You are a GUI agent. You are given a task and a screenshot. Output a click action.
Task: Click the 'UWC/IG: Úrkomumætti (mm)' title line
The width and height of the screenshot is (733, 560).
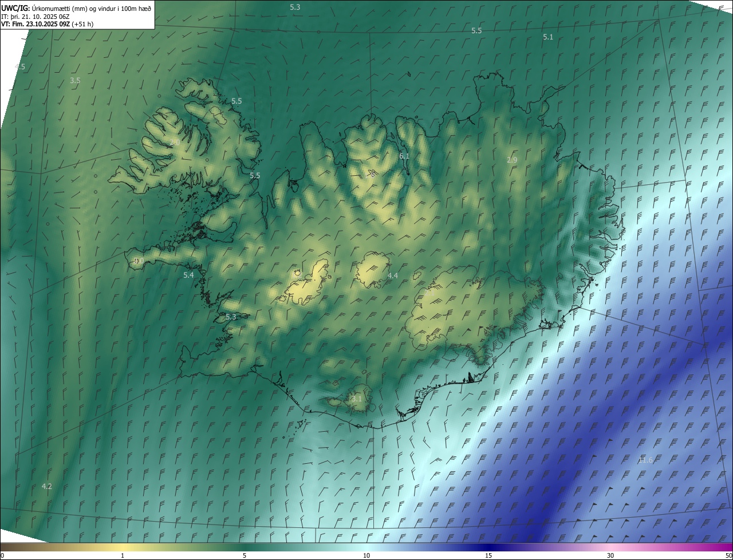(x=76, y=8)
